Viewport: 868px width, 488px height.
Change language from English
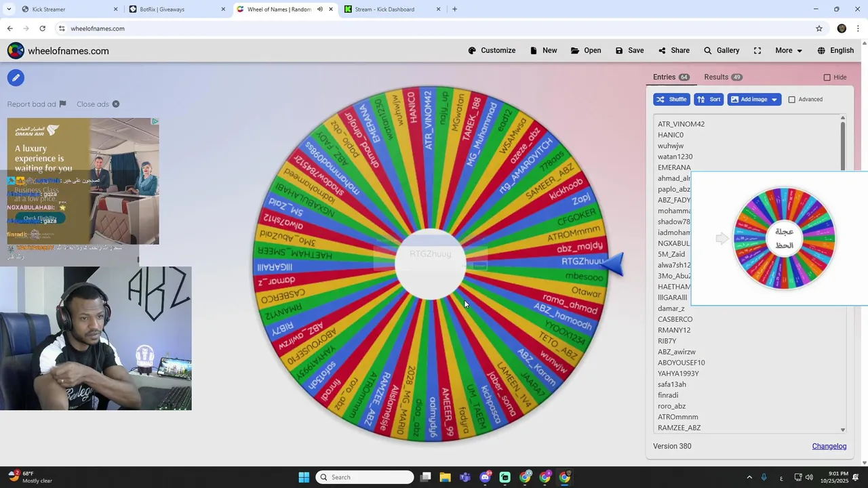[835, 50]
